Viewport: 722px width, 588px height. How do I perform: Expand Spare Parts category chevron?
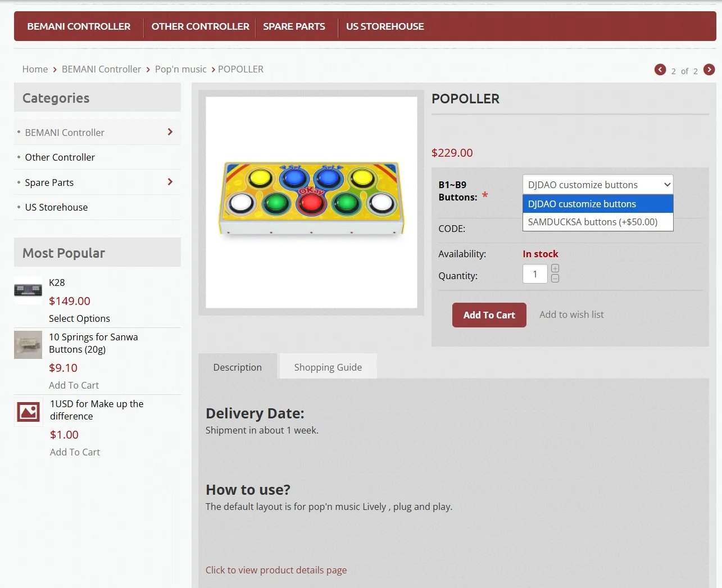coord(170,182)
